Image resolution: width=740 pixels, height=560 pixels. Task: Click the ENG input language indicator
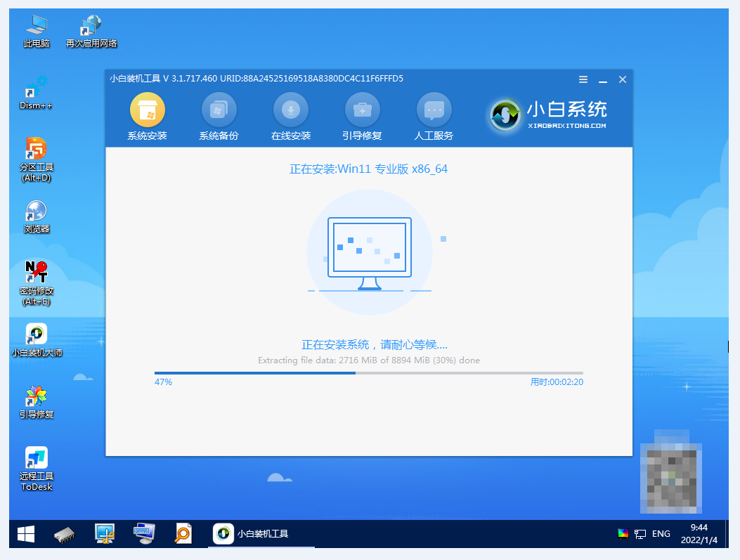click(661, 534)
